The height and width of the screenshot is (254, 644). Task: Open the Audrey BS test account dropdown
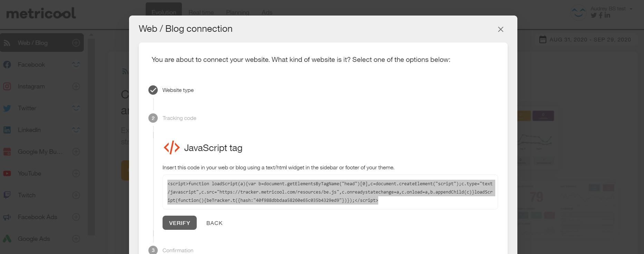[x=611, y=9]
